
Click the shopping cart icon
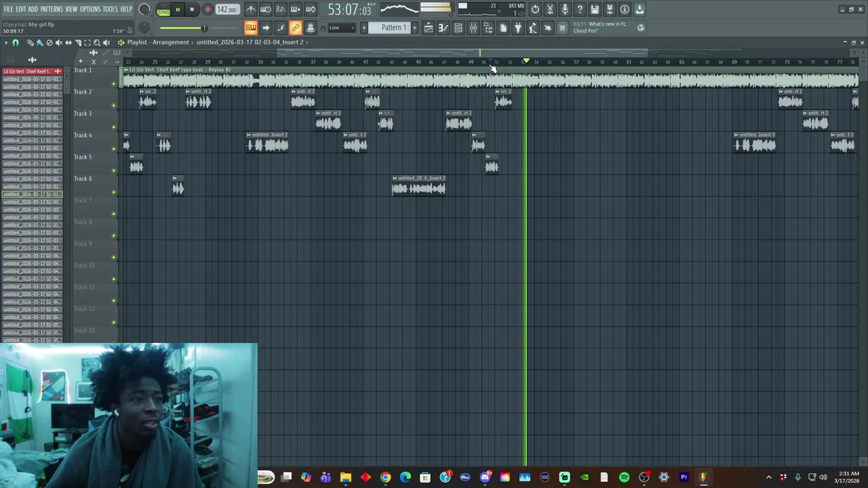point(562,28)
